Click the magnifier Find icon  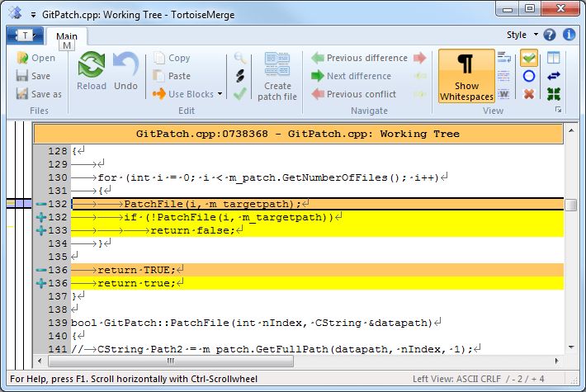[240, 58]
